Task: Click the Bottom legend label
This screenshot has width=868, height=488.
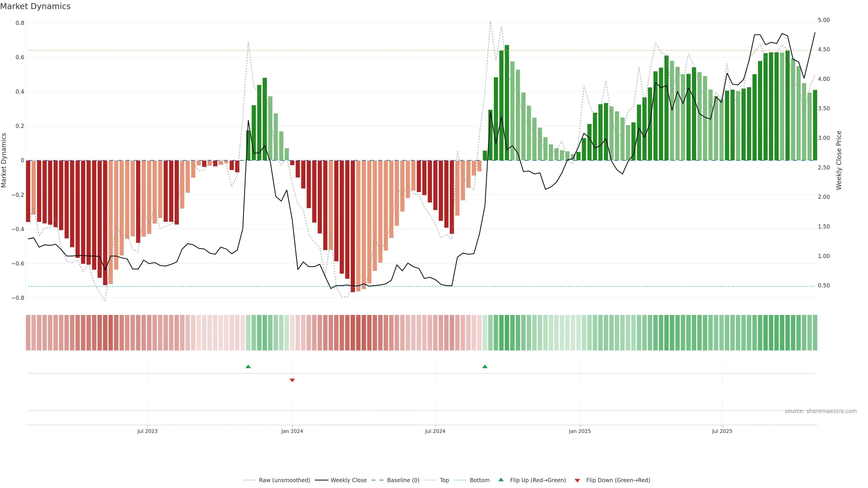Action: [479, 480]
